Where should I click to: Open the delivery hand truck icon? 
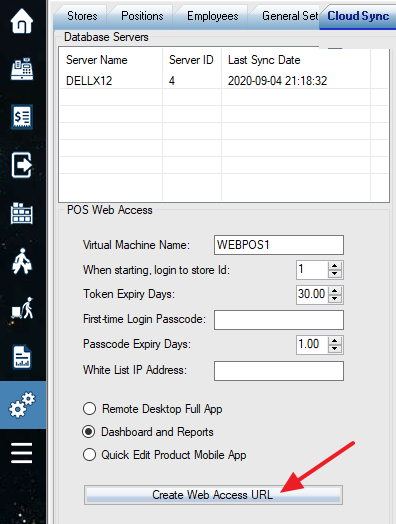[x=22, y=308]
